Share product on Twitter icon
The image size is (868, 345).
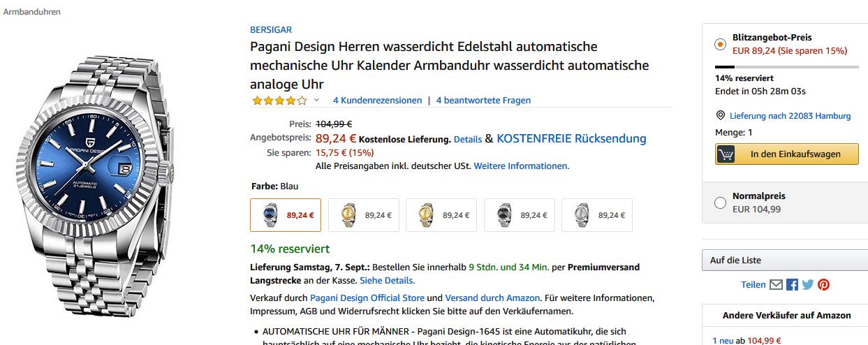coord(808,285)
